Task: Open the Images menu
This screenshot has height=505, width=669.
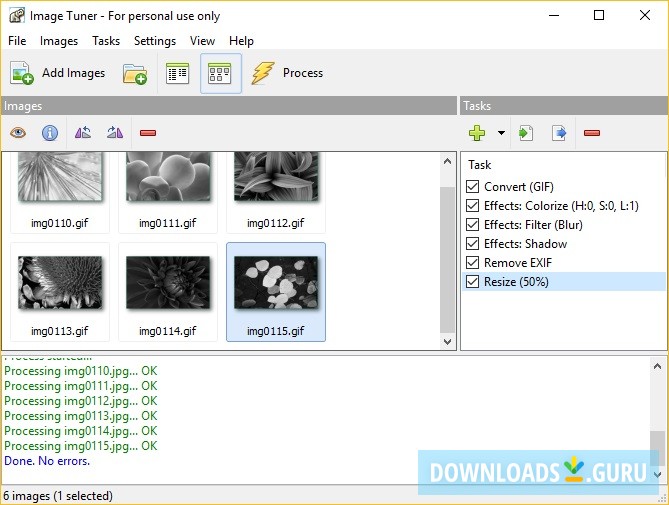Action: click(x=59, y=41)
